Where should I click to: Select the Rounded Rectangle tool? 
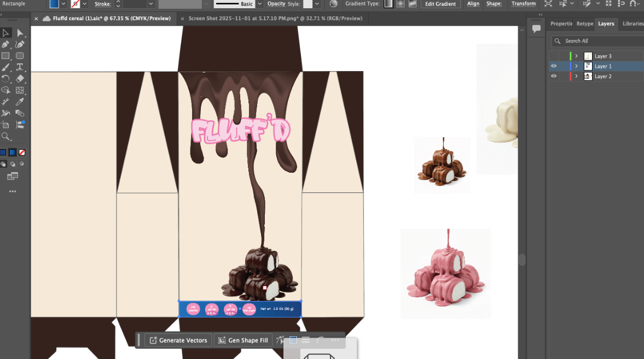point(20,56)
